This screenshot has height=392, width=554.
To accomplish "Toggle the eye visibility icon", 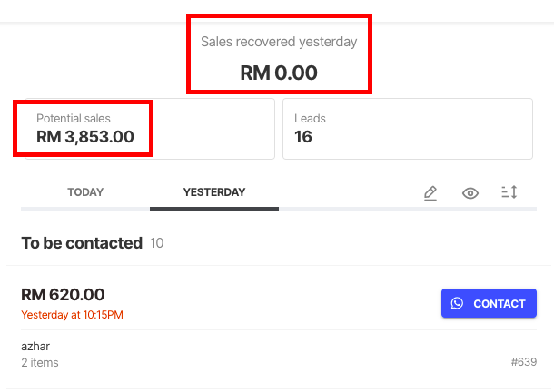I will coord(470,193).
